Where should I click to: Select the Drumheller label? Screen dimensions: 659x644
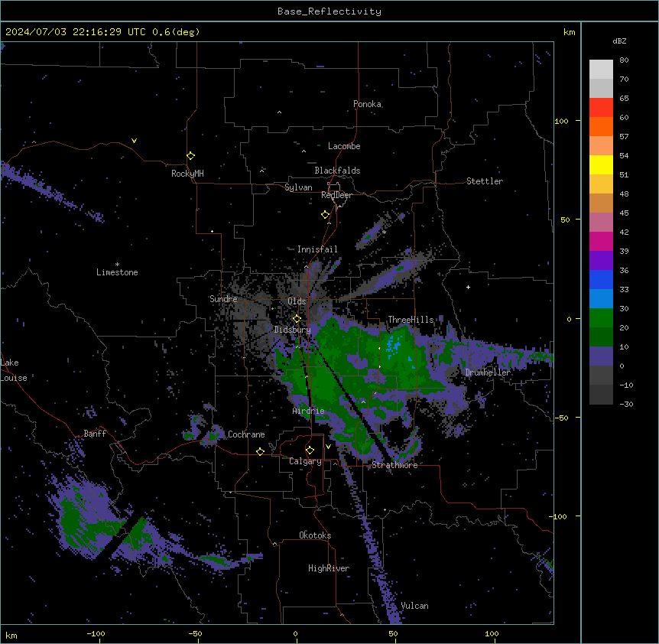[x=488, y=372]
